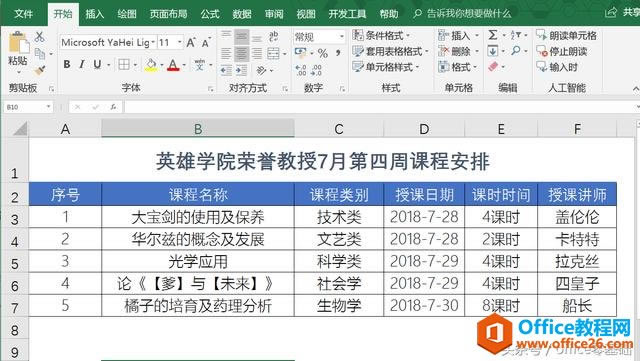Click the Increase Decimal icon

[x=301, y=70]
